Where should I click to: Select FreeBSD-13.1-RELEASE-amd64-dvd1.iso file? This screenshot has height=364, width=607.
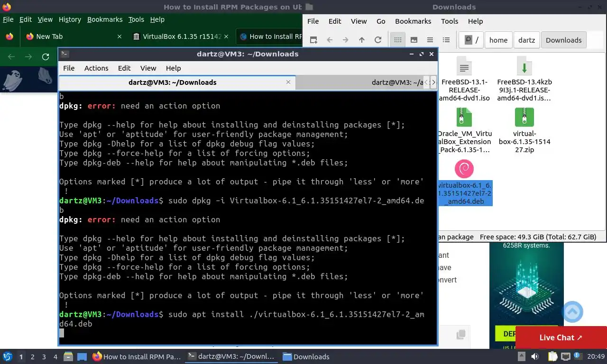[464, 79]
